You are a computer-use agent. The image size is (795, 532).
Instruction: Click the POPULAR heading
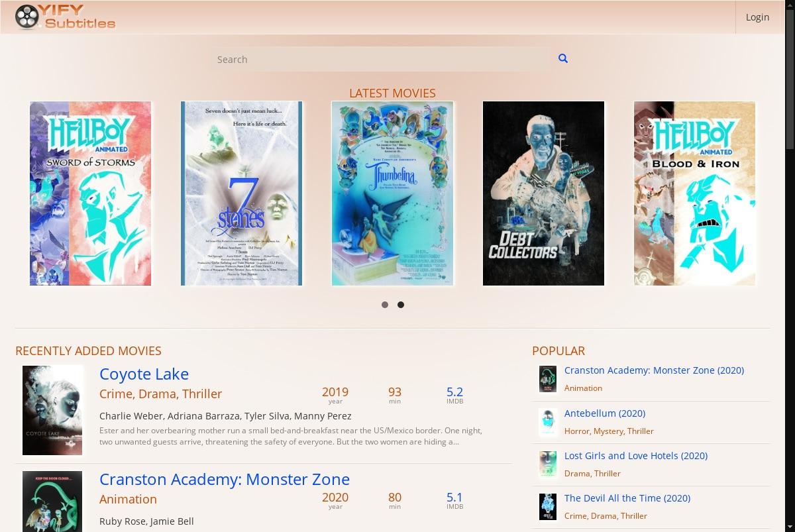[558, 351]
